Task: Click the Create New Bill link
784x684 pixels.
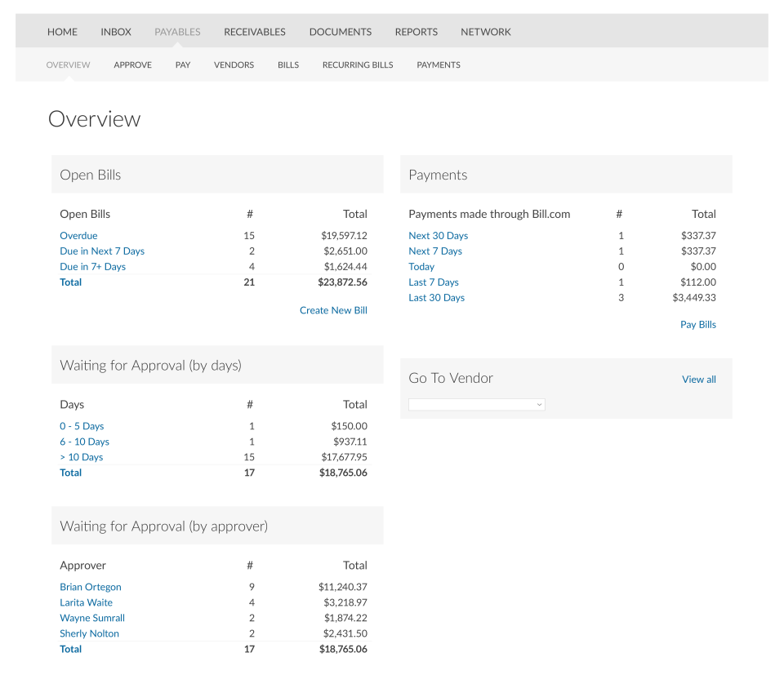Action: 333,310
